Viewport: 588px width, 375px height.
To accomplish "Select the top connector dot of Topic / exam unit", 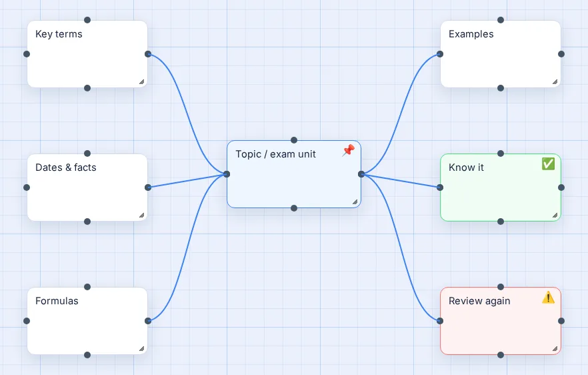I will pyautogui.click(x=294, y=140).
